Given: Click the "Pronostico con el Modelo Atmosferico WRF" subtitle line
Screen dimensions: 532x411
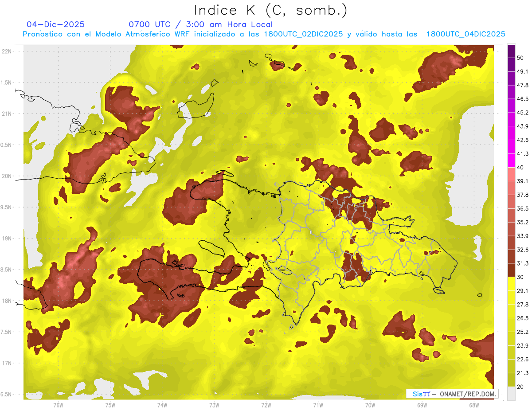Looking at the screenshot, I should (x=264, y=34).
